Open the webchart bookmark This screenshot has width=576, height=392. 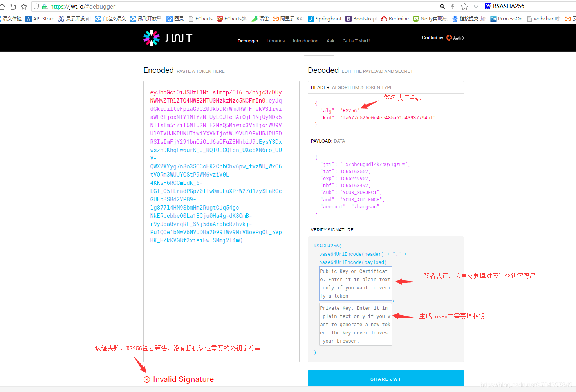click(543, 19)
